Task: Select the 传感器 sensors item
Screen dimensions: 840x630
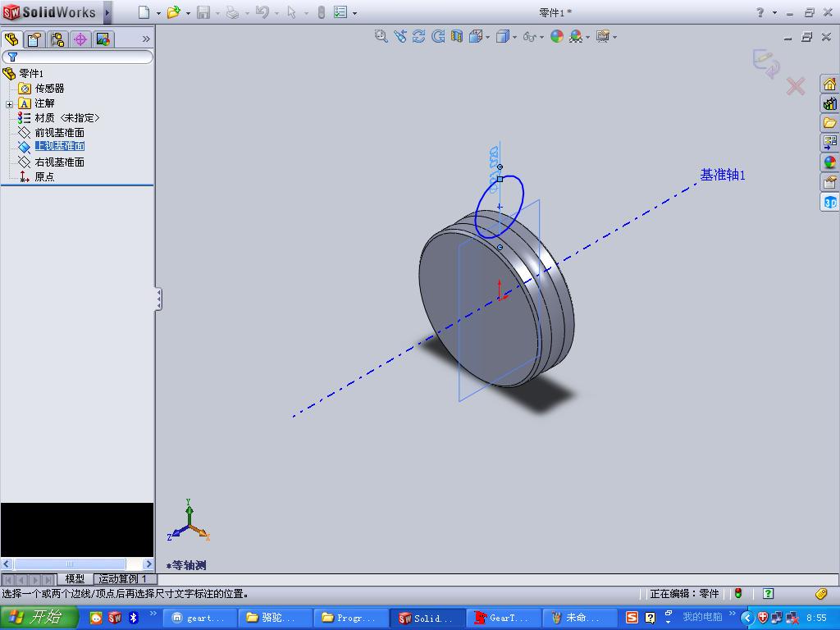Action: click(x=49, y=89)
